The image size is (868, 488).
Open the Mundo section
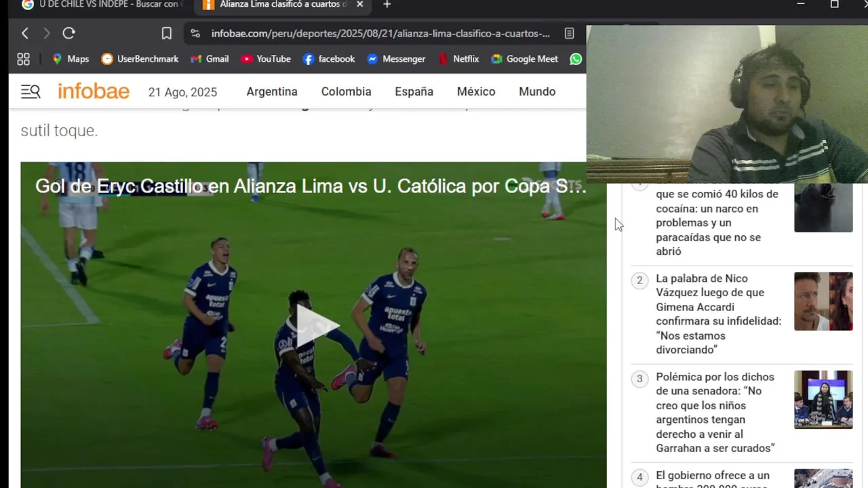537,91
